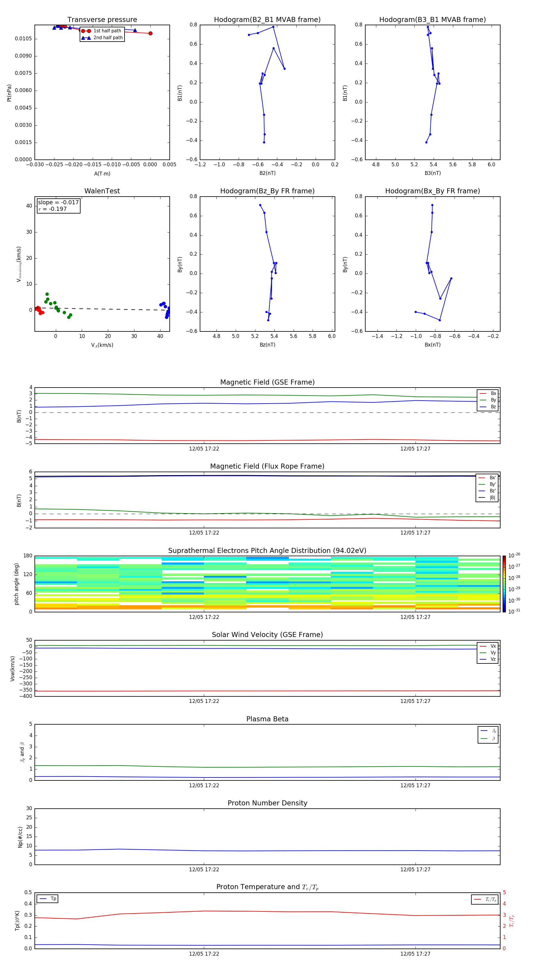This screenshot has height=980, width=535.
Task: Click the 'Bx' entry in GSE magnetic field legend
Action: point(488,394)
